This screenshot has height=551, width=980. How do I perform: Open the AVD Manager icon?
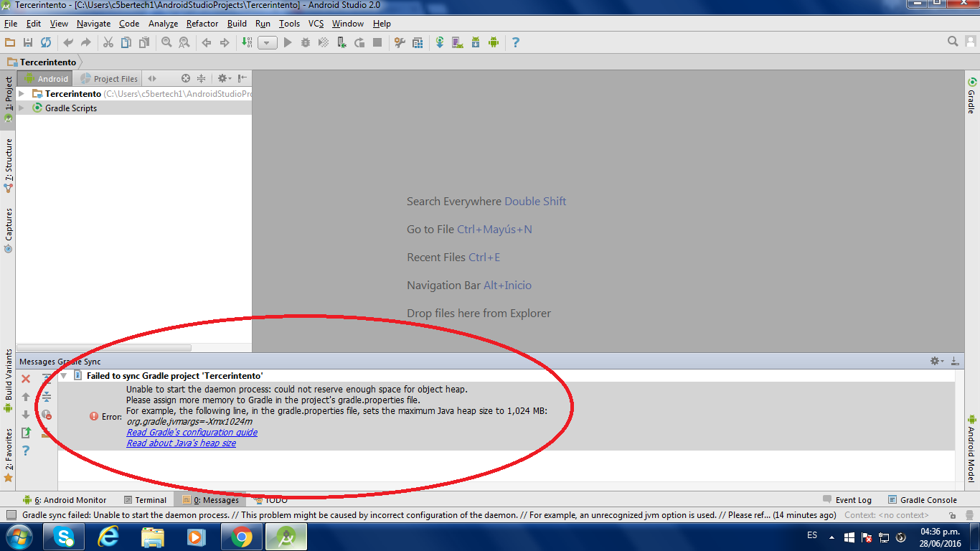click(x=458, y=43)
